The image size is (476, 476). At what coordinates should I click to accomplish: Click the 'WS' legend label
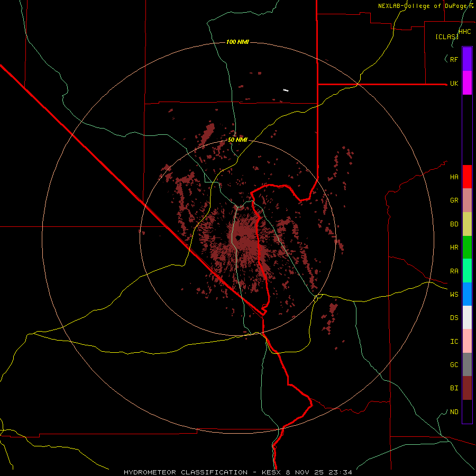454,295
